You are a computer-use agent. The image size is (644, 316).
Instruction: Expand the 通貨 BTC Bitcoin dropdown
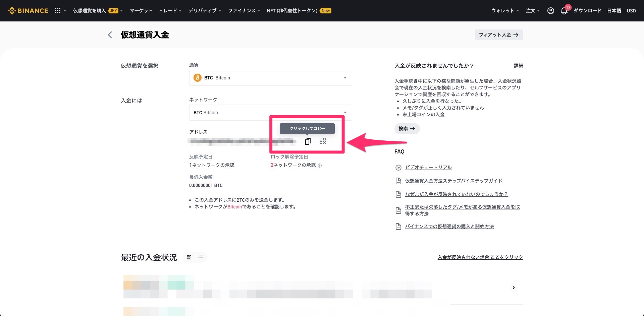coord(270,78)
